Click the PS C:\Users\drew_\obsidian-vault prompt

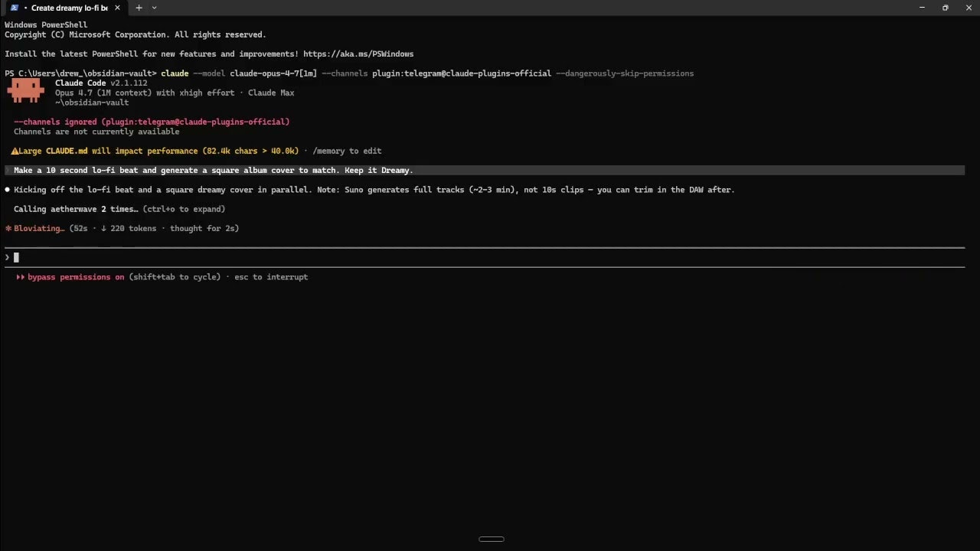pyautogui.click(x=80, y=73)
